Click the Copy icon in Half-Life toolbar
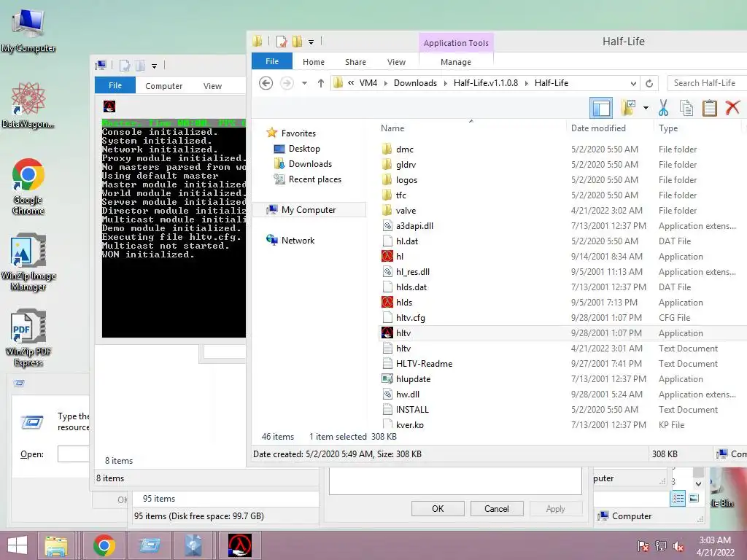 coord(686,108)
